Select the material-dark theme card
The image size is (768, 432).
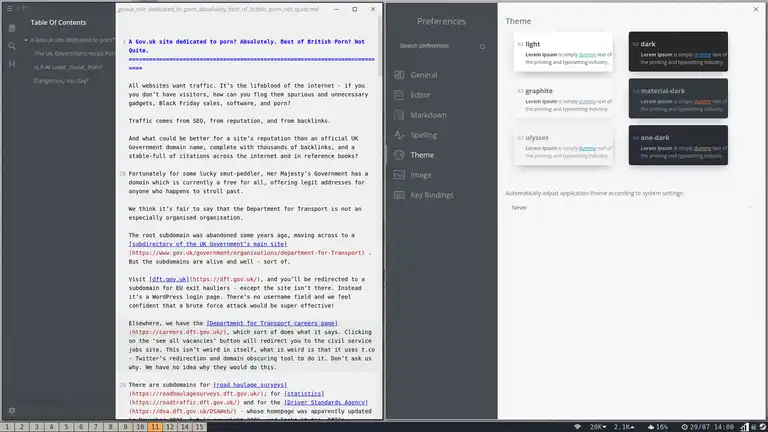678,98
